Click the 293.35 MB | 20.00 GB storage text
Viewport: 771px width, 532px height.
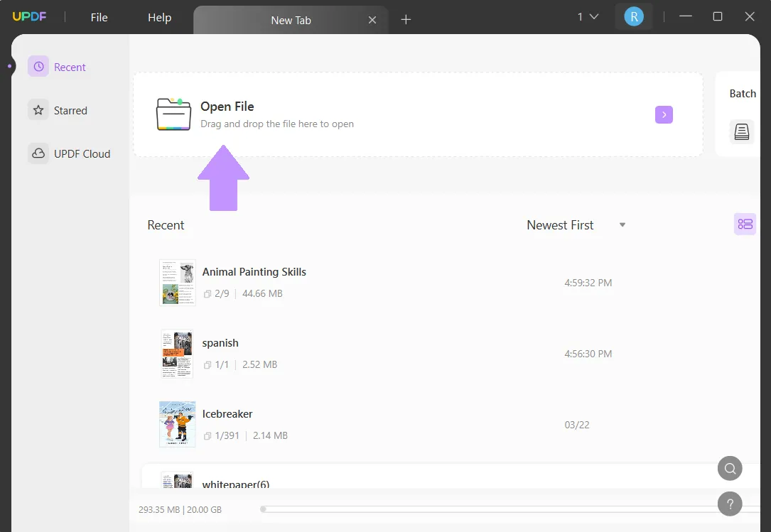coord(180,509)
